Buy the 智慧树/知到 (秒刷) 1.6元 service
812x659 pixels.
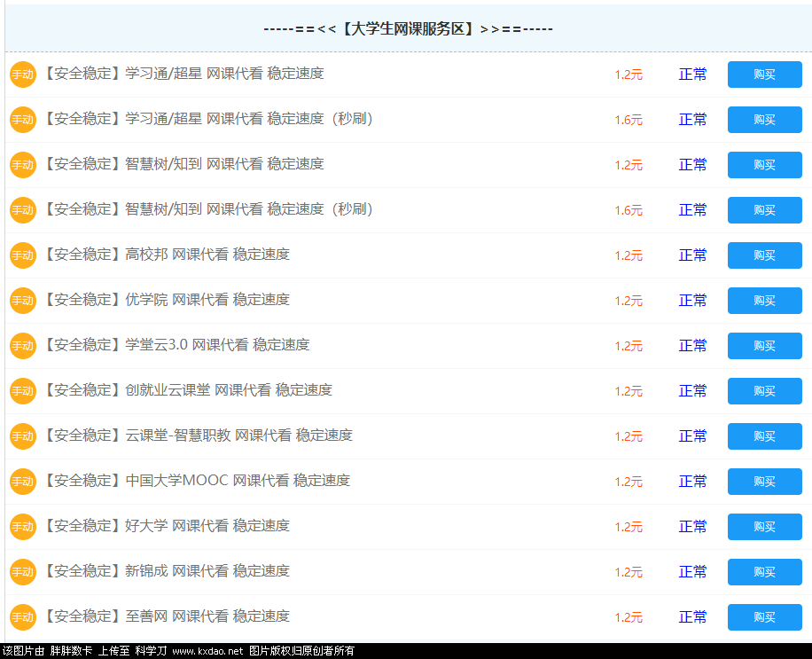pos(764,210)
